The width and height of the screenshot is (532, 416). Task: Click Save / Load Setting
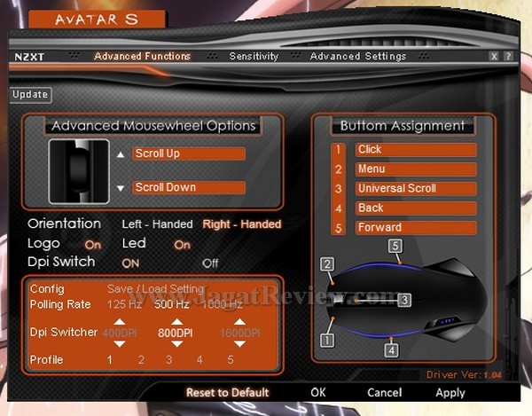click(155, 289)
